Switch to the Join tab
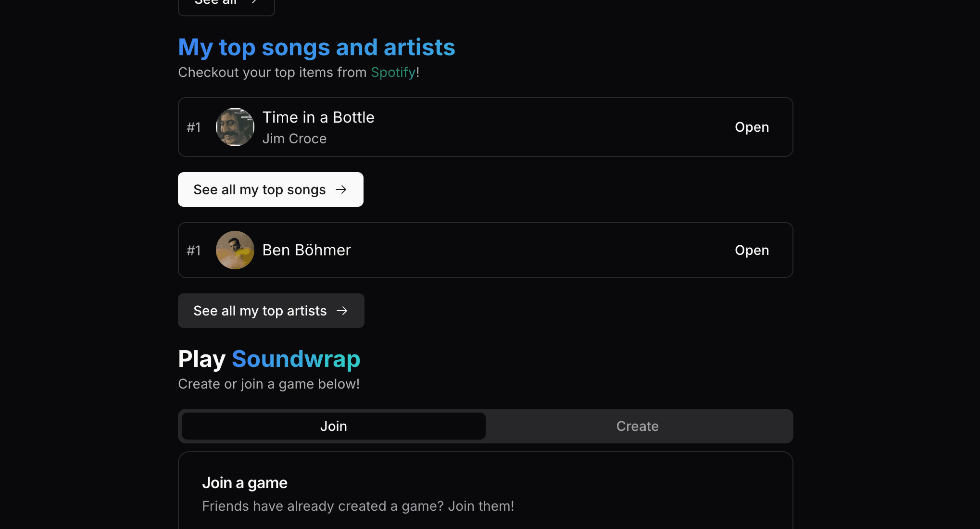Screen dimensions: 980x529 coord(333,426)
